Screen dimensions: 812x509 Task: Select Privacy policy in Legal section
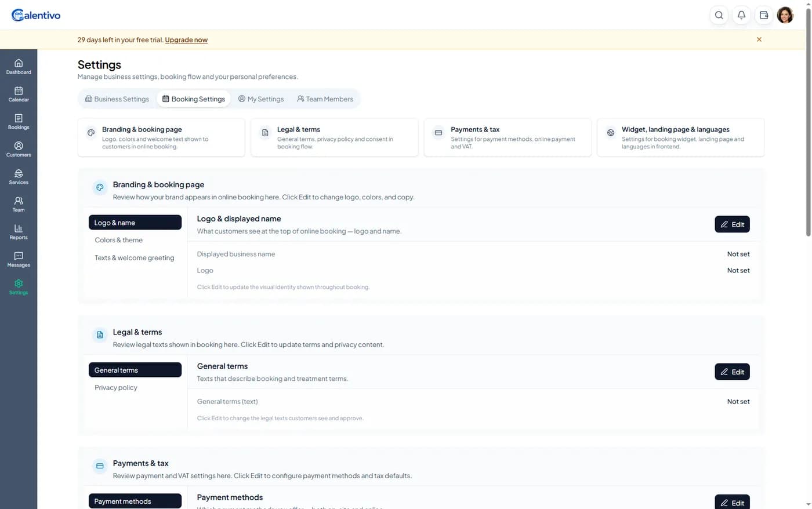[116, 387]
